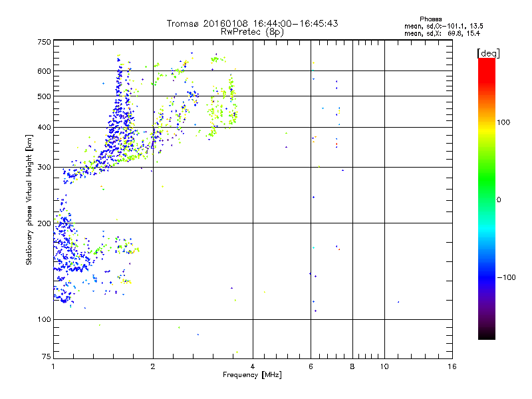Click the colorbar tick label '100'
This screenshot has height=399, width=532.
coord(503,122)
